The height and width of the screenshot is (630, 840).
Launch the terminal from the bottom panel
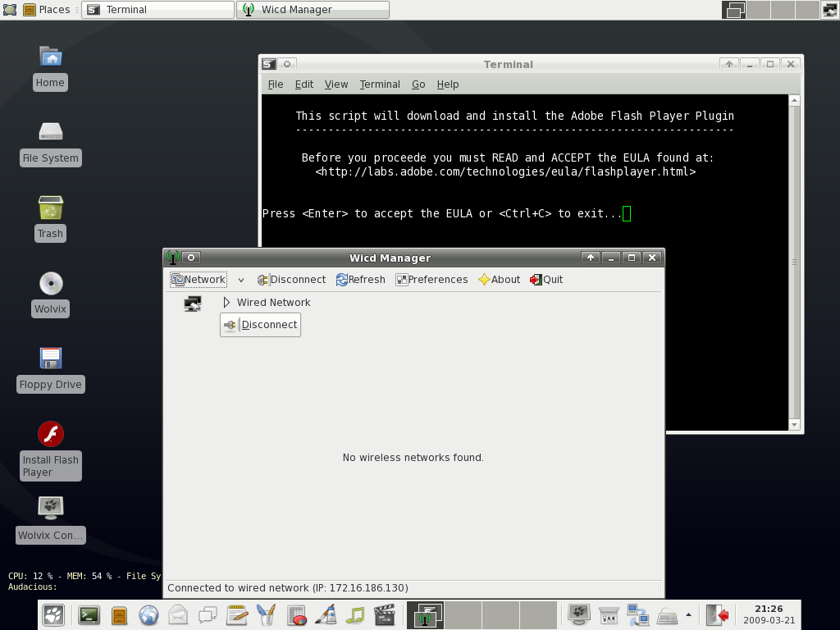point(89,615)
